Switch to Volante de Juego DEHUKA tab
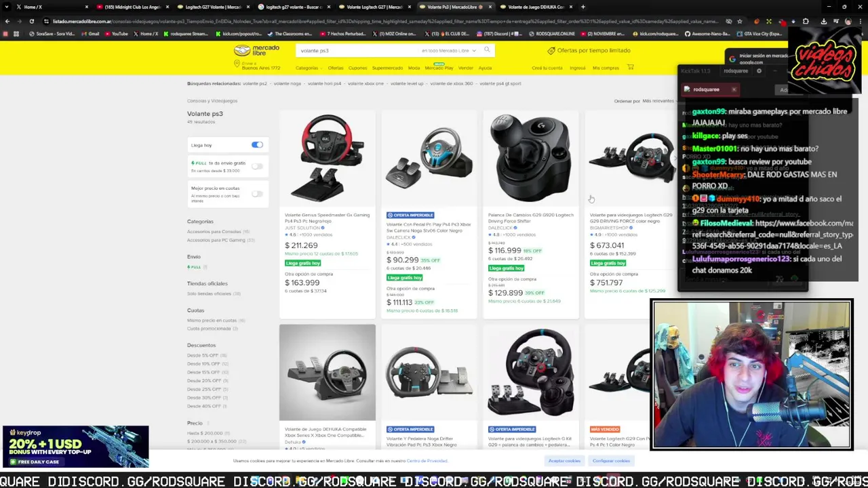 coord(536,7)
